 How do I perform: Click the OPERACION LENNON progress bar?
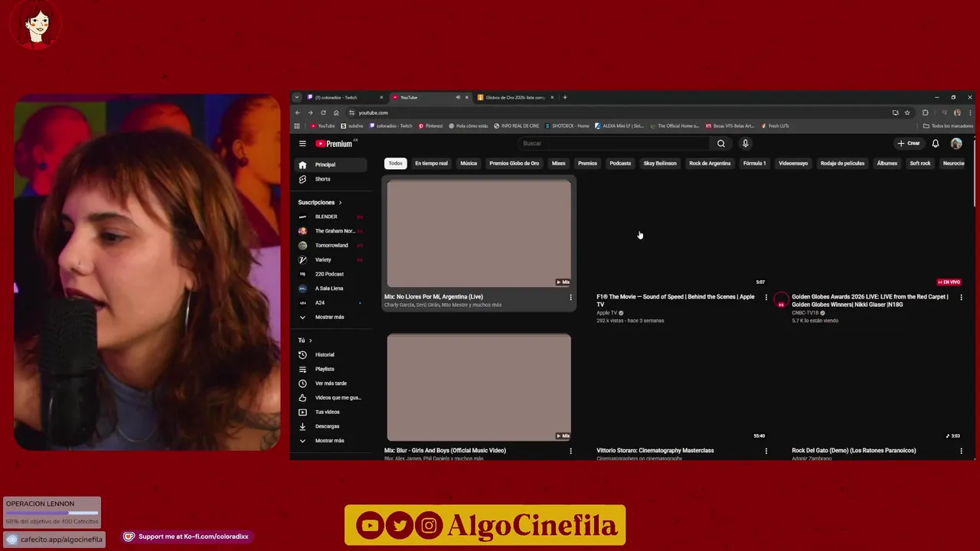pos(52,513)
